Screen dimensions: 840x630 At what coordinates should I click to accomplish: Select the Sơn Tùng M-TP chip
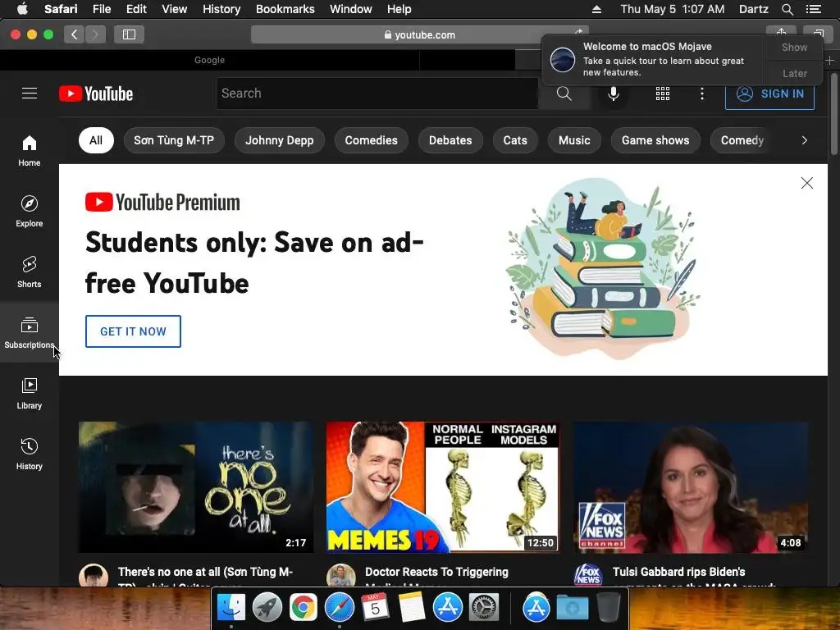[x=174, y=140]
